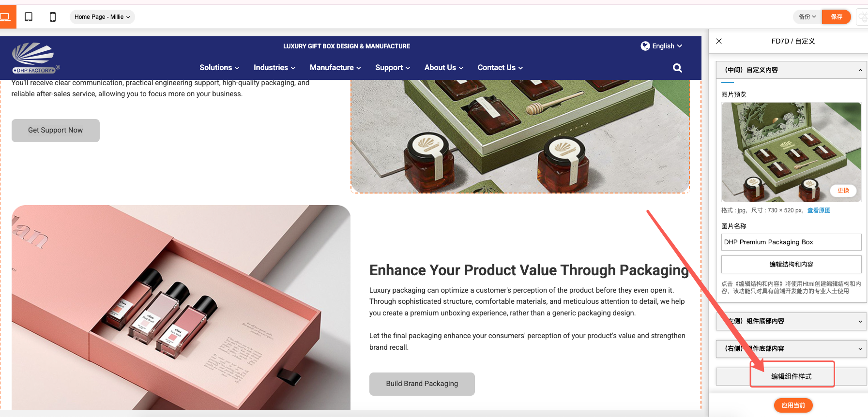Expand the (左侧) 组件底部内容 section

[x=791, y=321]
